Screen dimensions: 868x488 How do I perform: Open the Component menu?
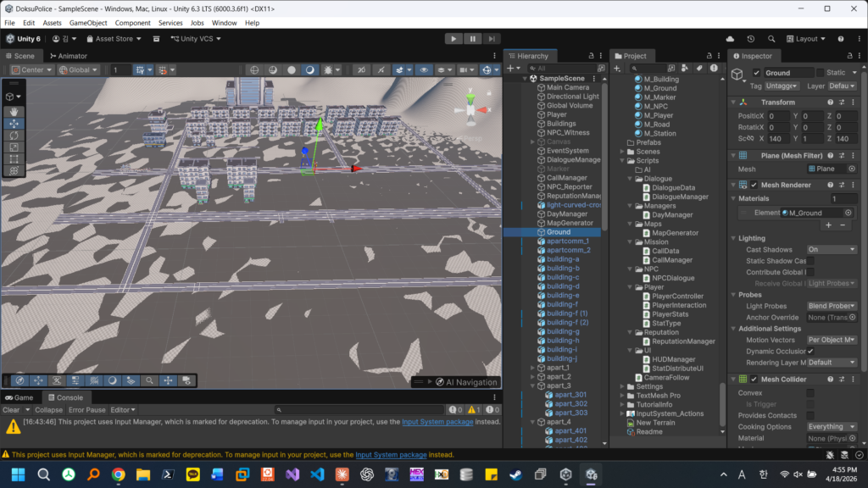pyautogui.click(x=133, y=23)
